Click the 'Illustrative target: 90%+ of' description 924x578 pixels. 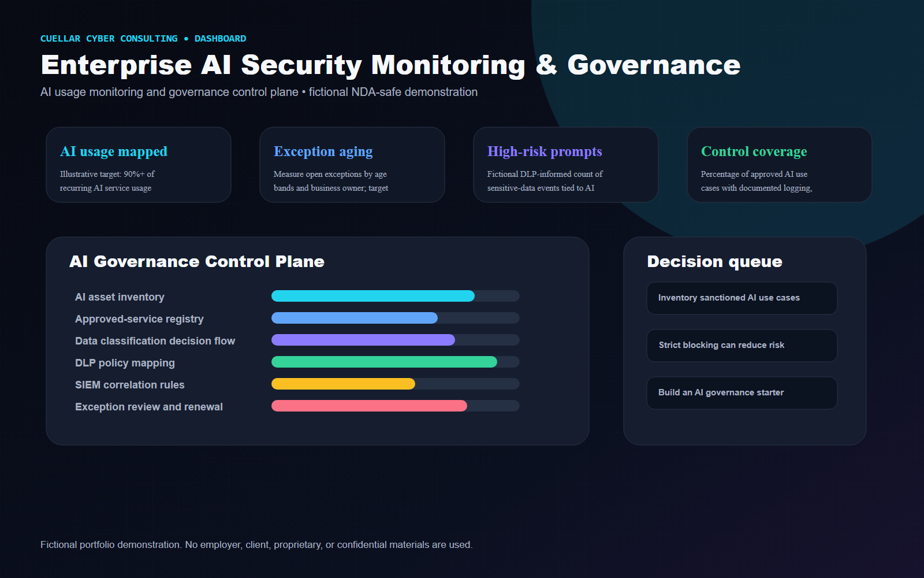pos(107,174)
